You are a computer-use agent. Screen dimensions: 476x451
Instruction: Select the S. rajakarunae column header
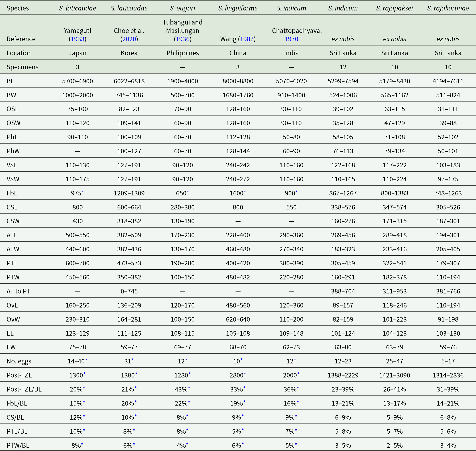click(x=448, y=8)
